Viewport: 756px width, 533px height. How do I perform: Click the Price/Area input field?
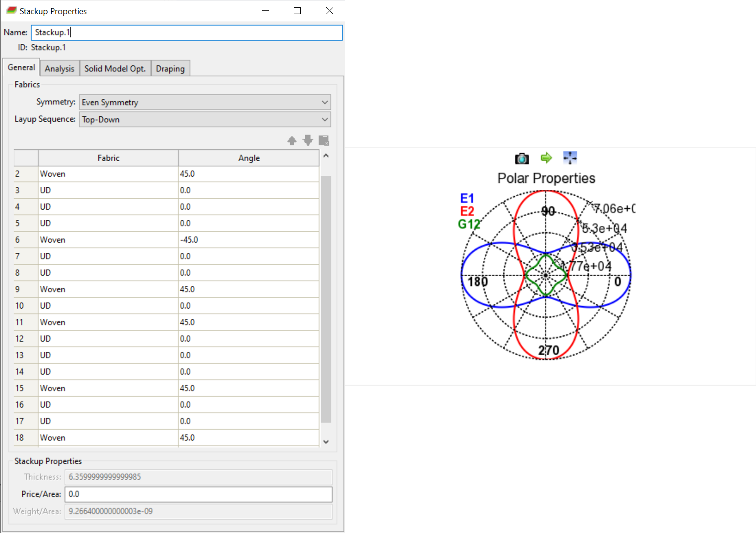click(198, 494)
